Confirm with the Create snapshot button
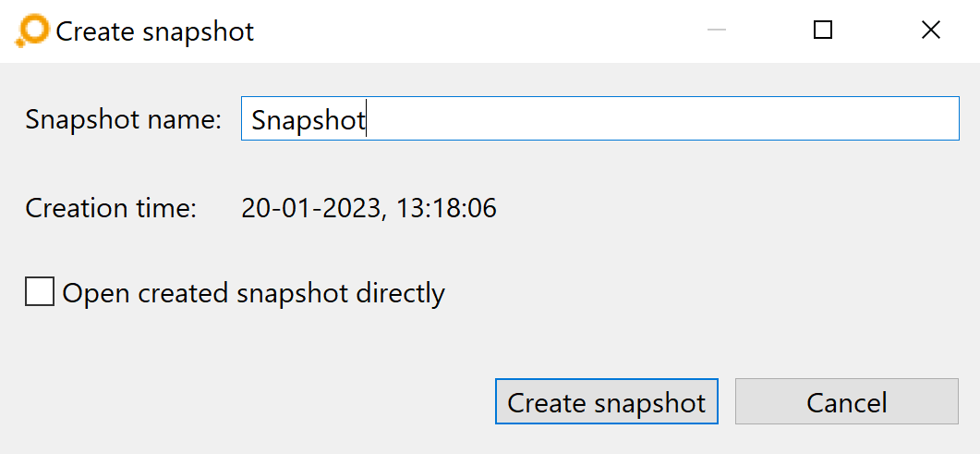 coord(606,401)
